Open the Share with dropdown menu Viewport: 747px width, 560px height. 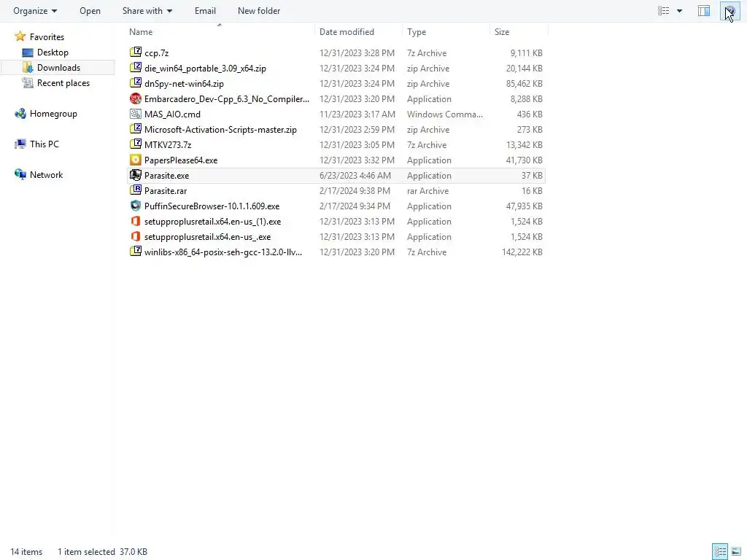[147, 10]
